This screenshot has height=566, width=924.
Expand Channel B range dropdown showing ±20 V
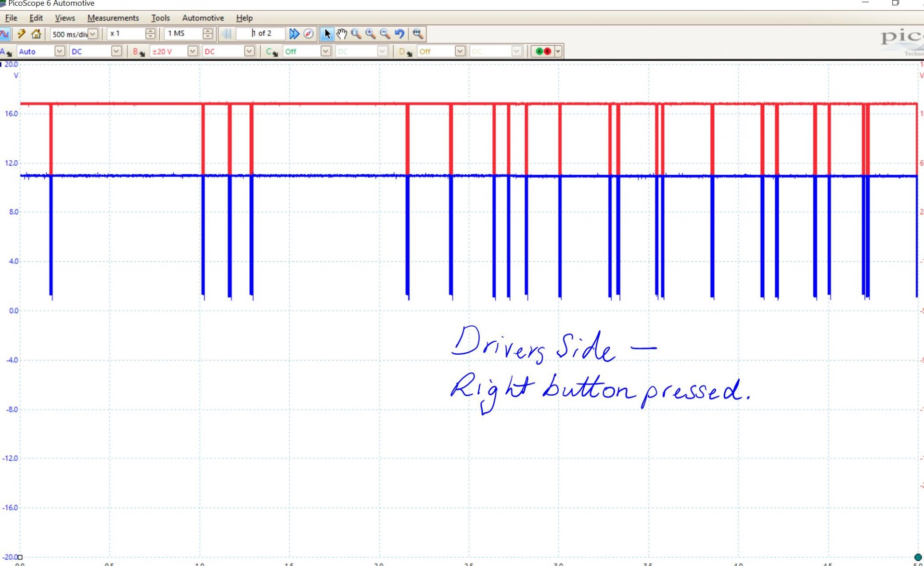click(193, 51)
